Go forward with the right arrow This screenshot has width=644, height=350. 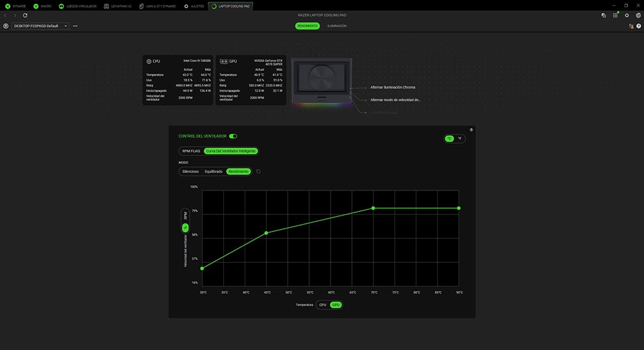pos(15,15)
